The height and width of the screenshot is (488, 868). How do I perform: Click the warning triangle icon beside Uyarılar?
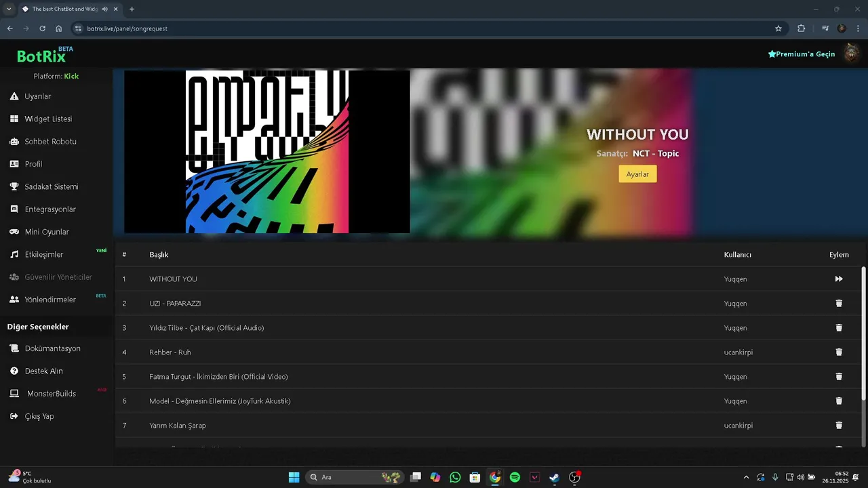pyautogui.click(x=14, y=96)
